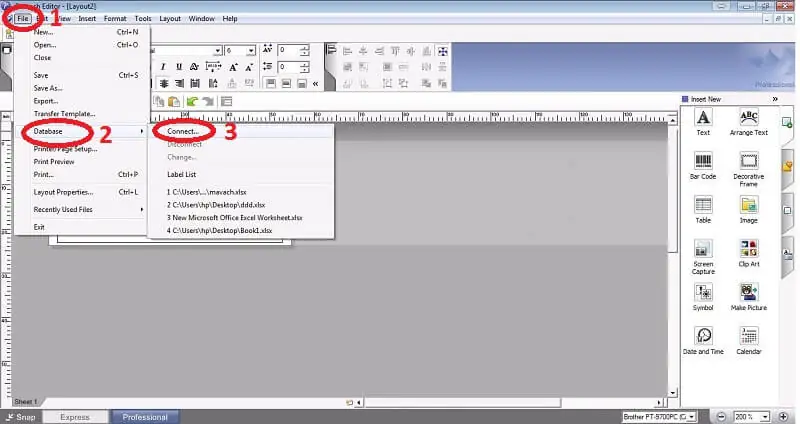This screenshot has width=800, height=424.
Task: Insert Date and Time
Action: pyautogui.click(x=703, y=341)
